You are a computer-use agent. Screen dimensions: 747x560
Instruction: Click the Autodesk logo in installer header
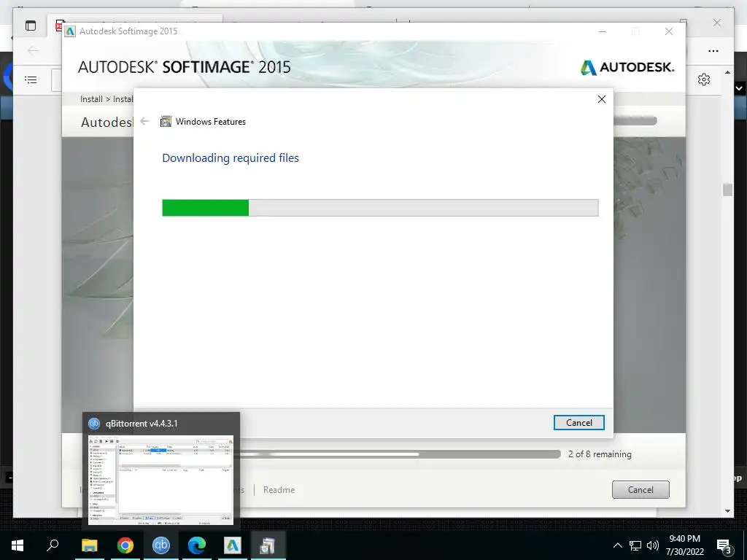click(x=627, y=68)
